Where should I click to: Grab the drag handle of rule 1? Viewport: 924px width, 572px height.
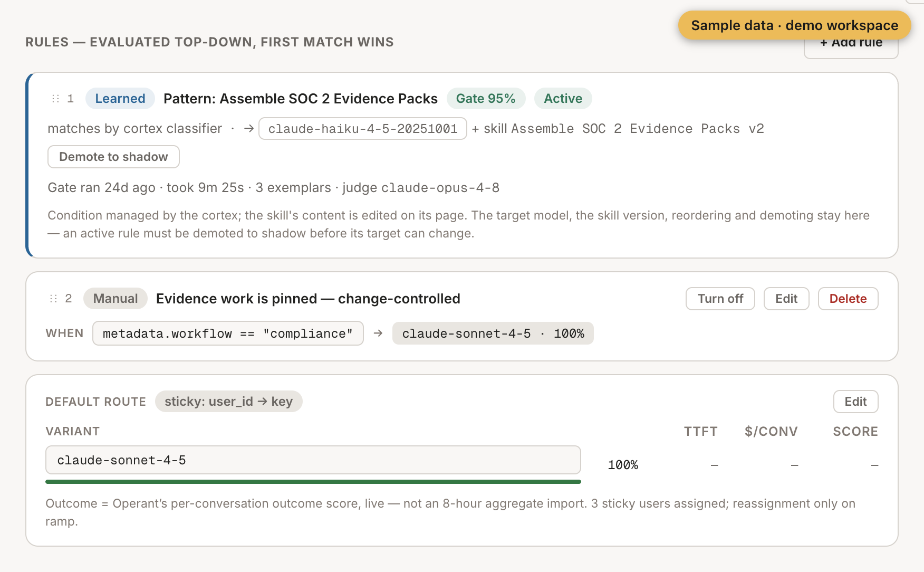[x=55, y=99]
